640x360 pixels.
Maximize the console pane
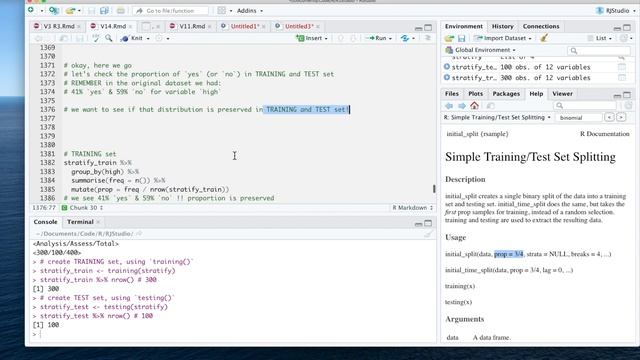point(428,223)
